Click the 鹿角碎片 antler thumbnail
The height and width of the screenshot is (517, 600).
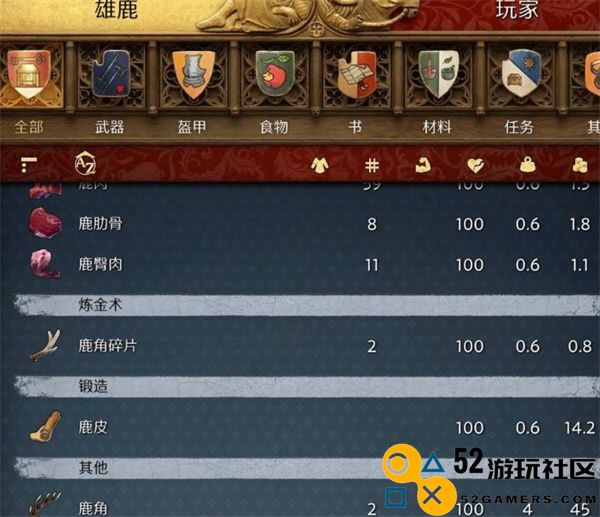pyautogui.click(x=45, y=346)
